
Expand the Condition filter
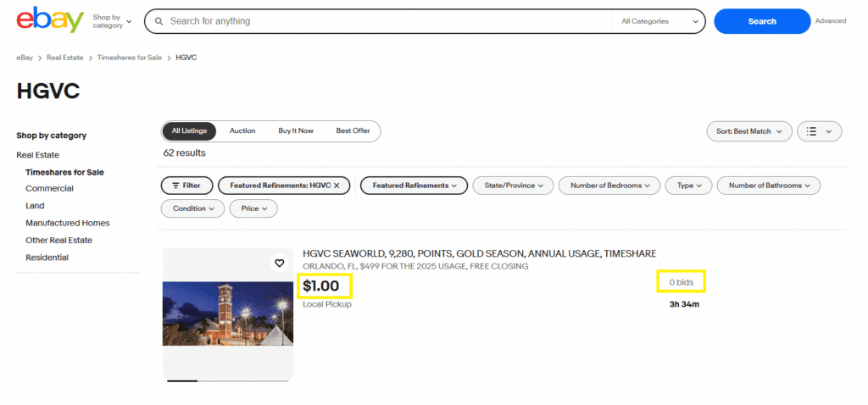[192, 208]
